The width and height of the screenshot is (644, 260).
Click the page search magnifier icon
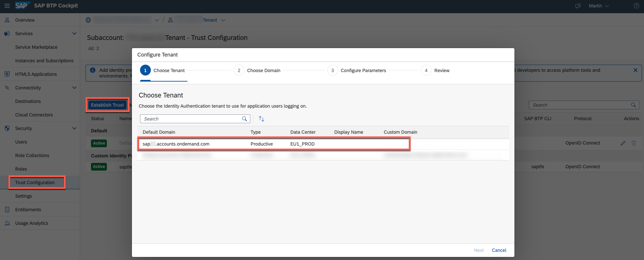click(x=634, y=105)
